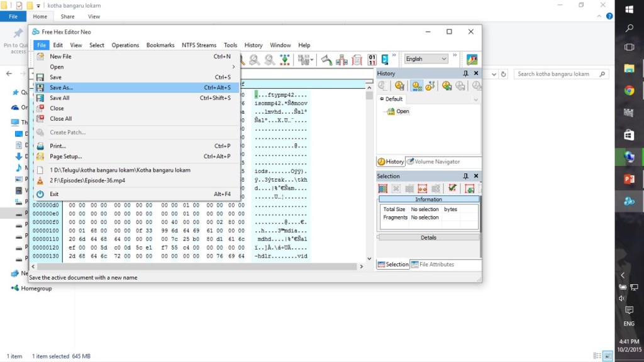
Task: Expand the History tab list dropdown arrow
Action: click(x=475, y=100)
